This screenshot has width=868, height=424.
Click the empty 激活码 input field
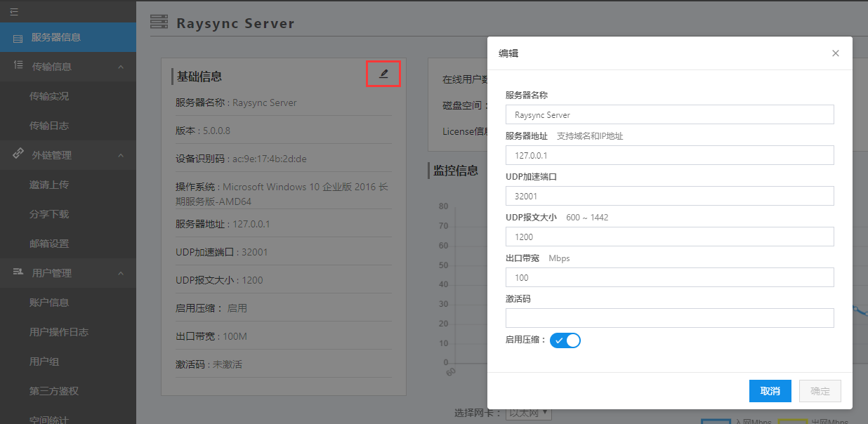669,318
